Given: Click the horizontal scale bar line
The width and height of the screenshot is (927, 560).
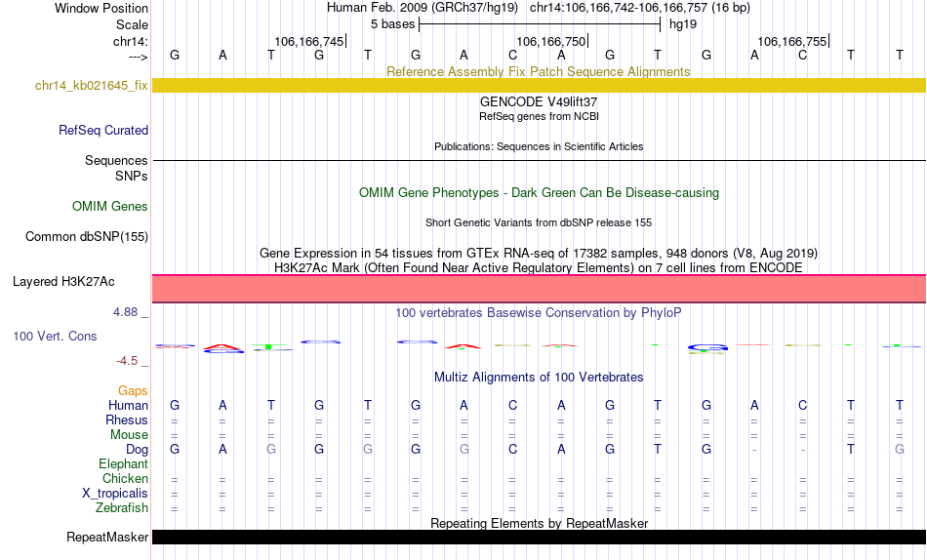Looking at the screenshot, I should (540, 24).
